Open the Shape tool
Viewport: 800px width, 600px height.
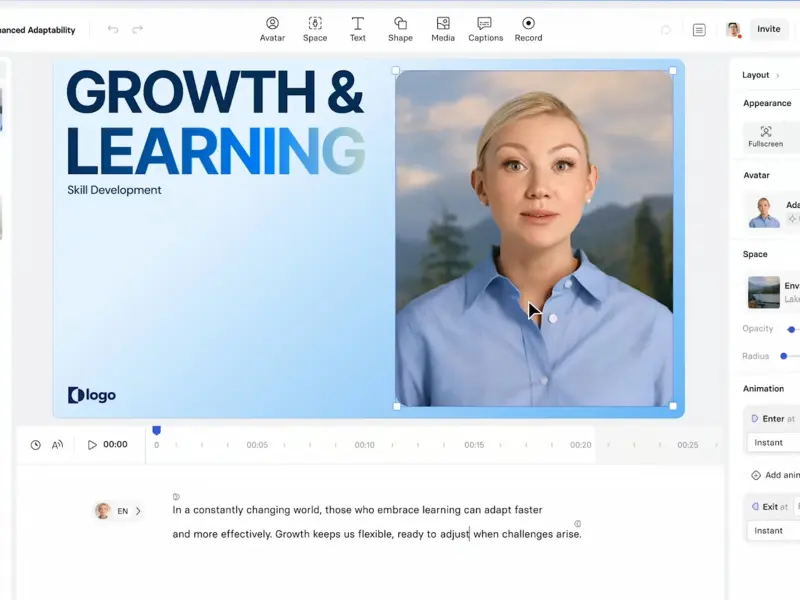[400, 30]
